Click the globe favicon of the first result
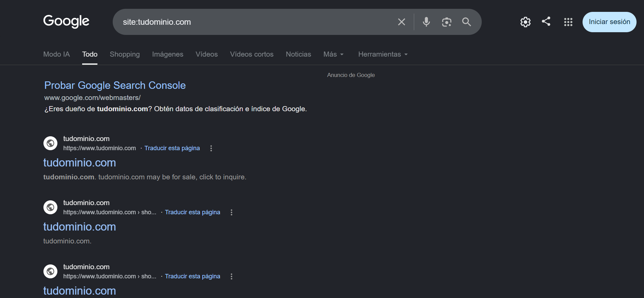Image resolution: width=644 pixels, height=298 pixels. coord(50,143)
